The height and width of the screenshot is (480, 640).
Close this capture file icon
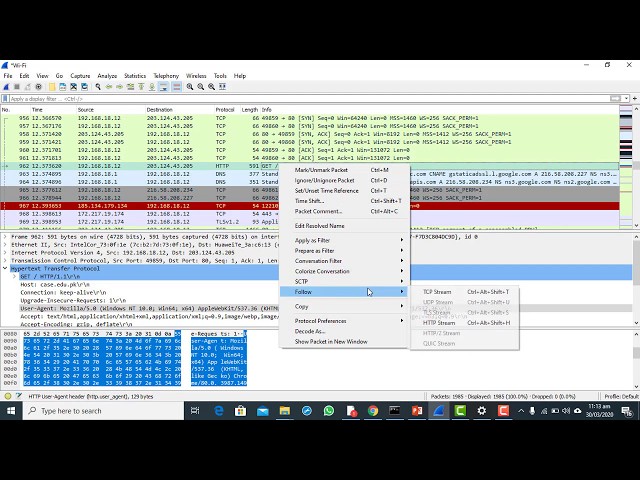(73, 87)
